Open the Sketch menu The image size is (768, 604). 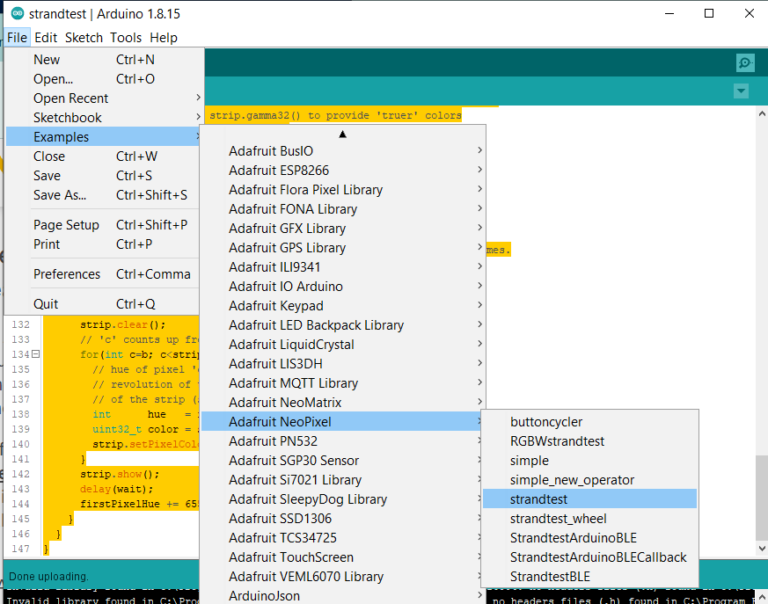[x=84, y=37]
